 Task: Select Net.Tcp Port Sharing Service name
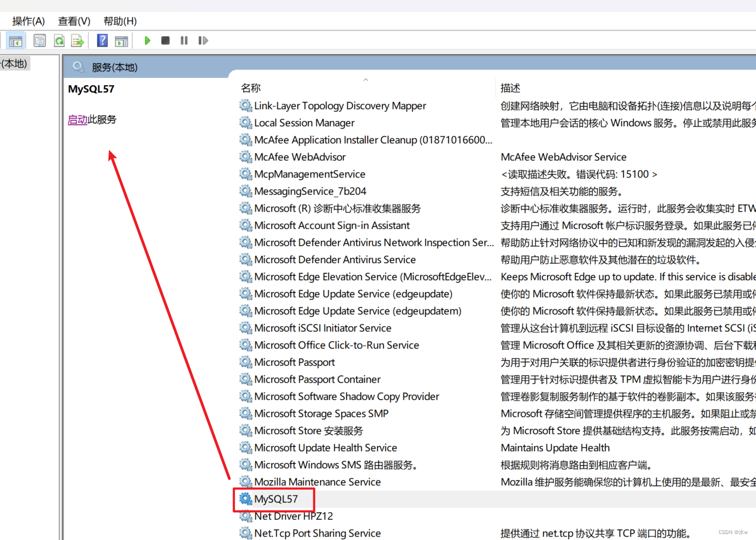(x=317, y=533)
